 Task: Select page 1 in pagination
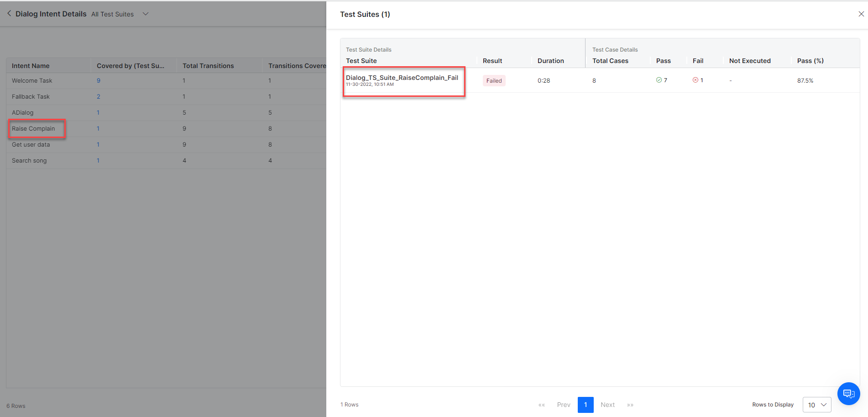tap(585, 405)
